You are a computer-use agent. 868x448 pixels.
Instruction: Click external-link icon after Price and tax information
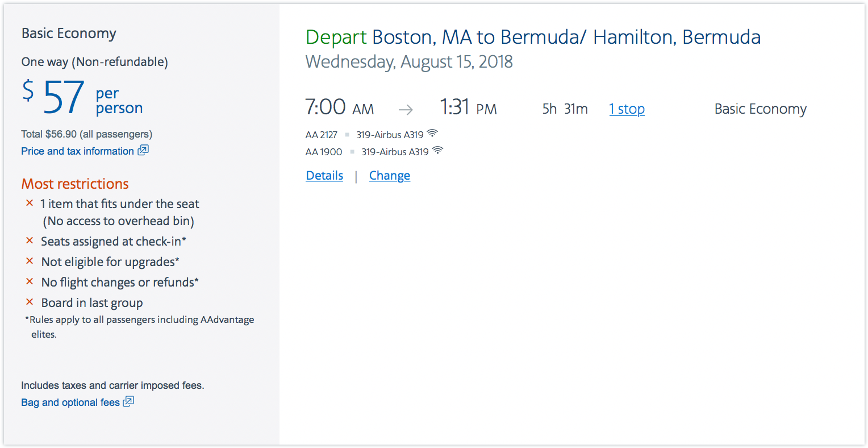coord(143,150)
